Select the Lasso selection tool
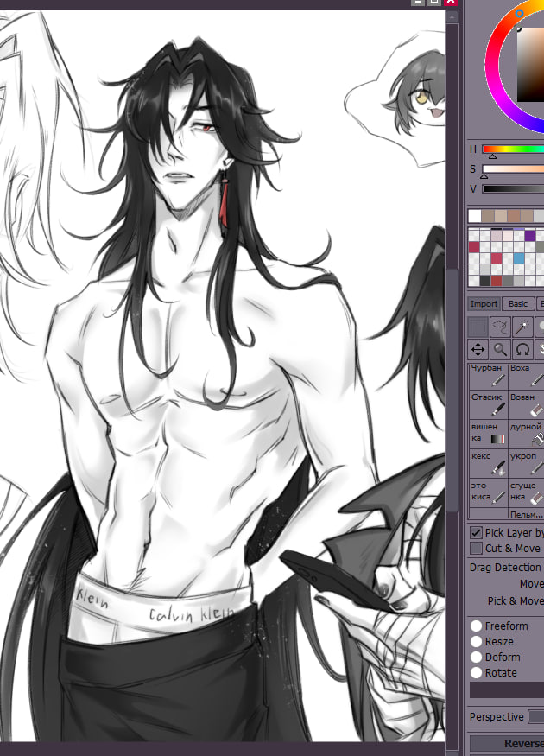544x756 pixels. coord(500,327)
